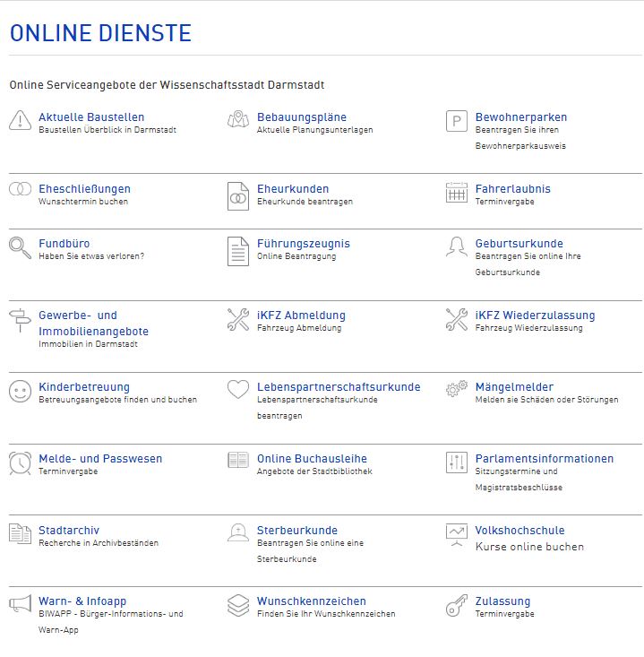Open the Führungszeugnis link

point(303,244)
